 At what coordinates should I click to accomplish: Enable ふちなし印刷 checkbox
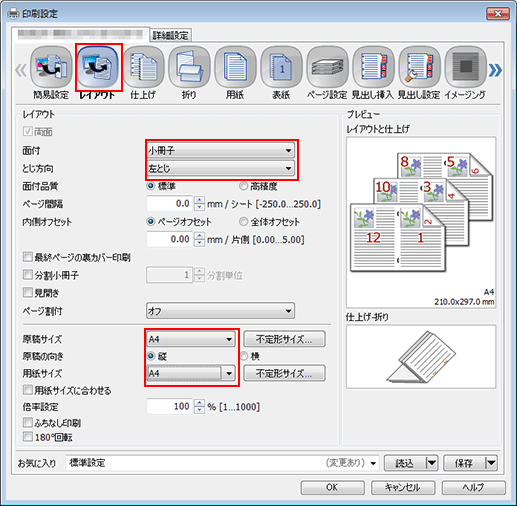click(27, 423)
